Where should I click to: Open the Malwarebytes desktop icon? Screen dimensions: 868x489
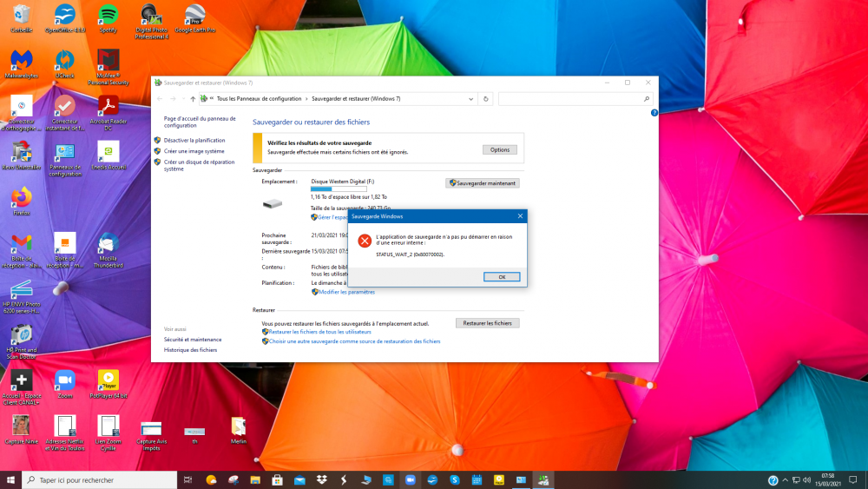click(21, 61)
